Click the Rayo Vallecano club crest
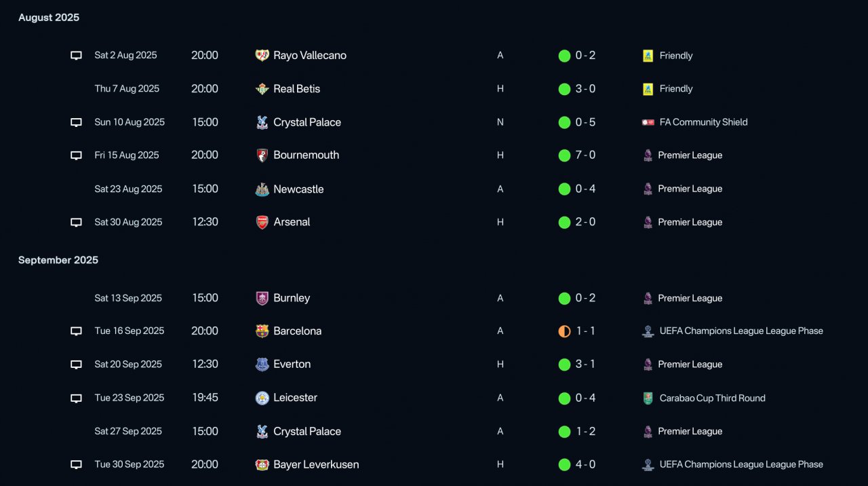The image size is (868, 486). (262, 56)
